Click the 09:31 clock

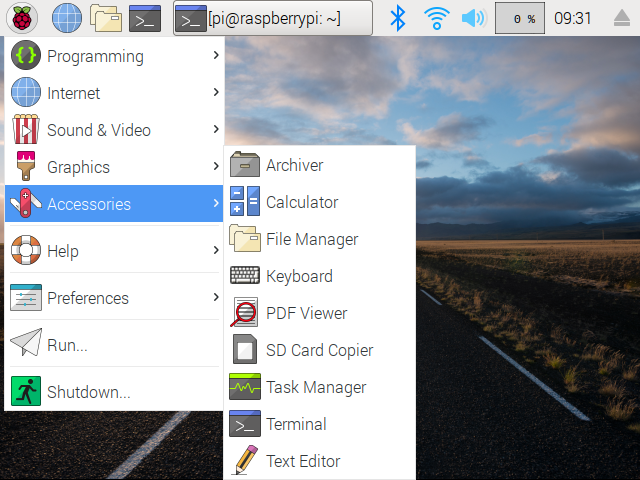pos(572,18)
